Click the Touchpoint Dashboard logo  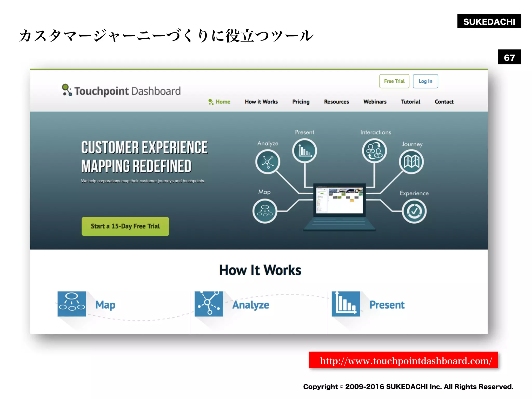121,91
